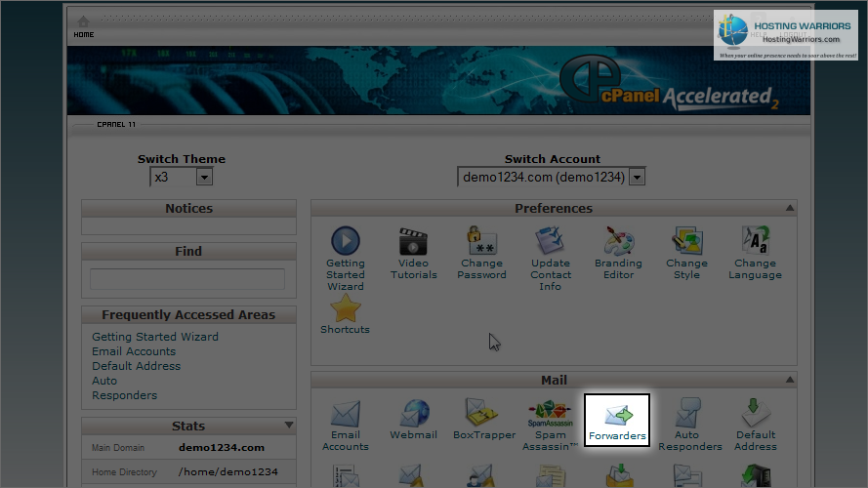This screenshot has width=868, height=488.
Task: Select the /home/demo1234 directory value
Action: 228,472
